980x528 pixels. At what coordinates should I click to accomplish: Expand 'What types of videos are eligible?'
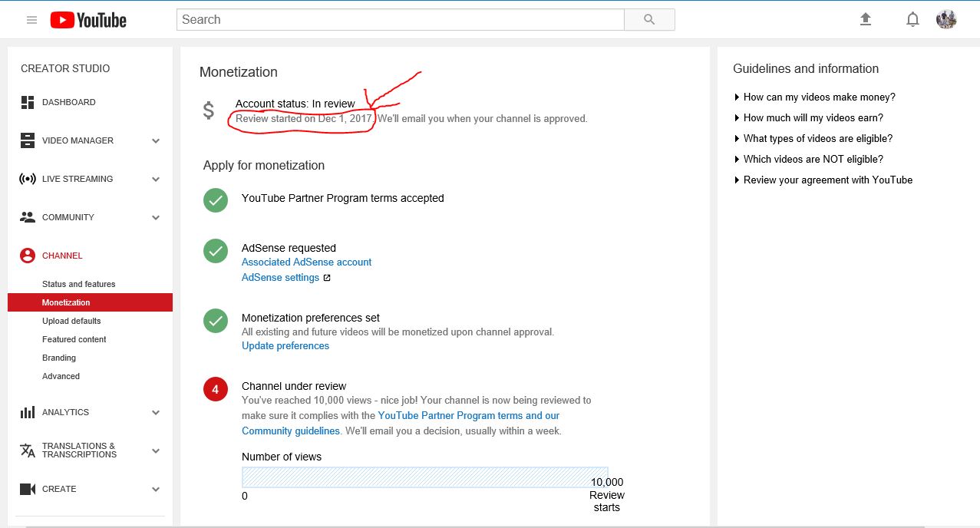point(813,138)
